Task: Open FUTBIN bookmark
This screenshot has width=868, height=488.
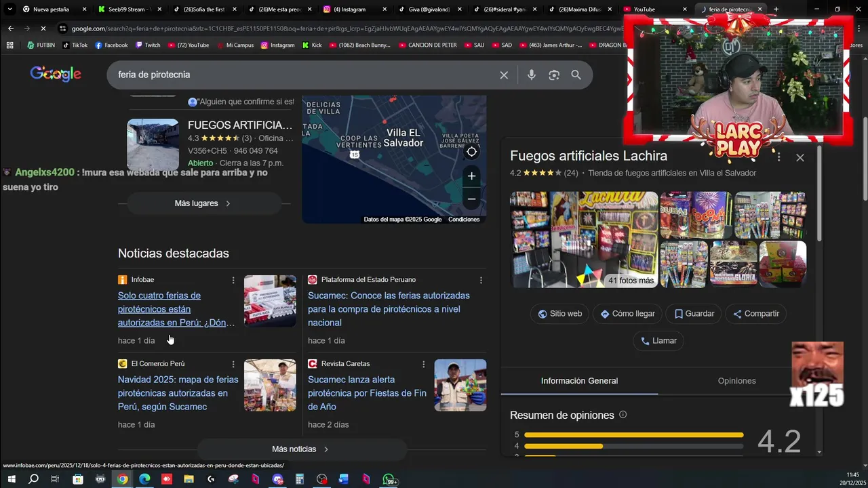Action: pos(41,45)
